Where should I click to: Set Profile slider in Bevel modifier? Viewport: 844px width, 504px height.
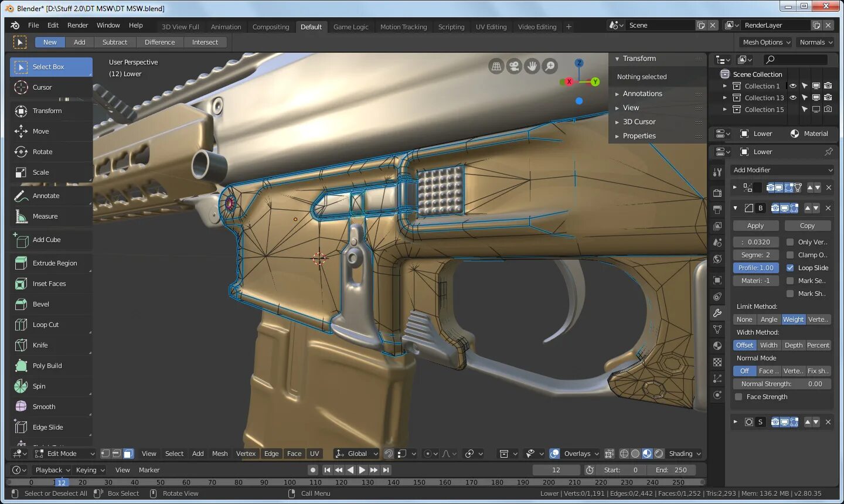[755, 267]
